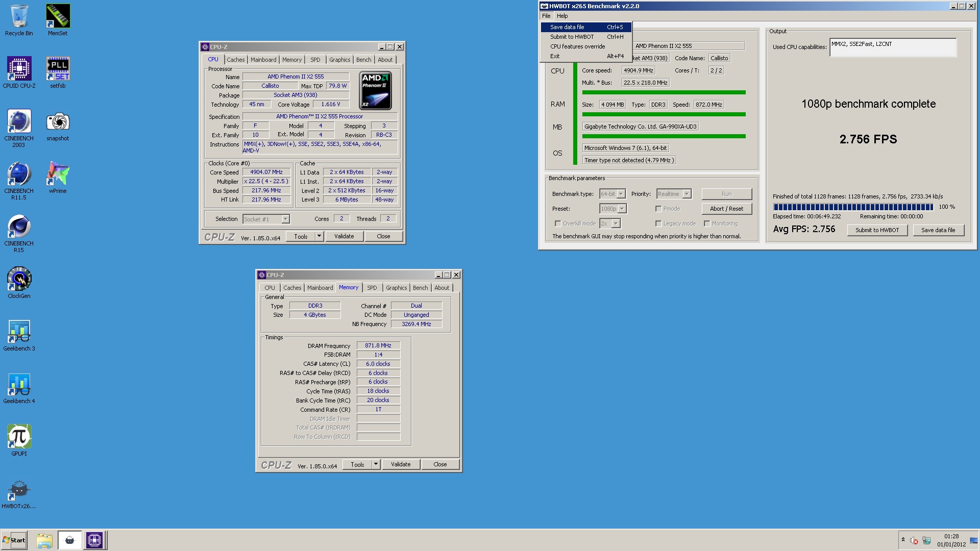Switch to Caches tab in top CPU-Z
Screen dimensions: 980x551
(x=236, y=60)
